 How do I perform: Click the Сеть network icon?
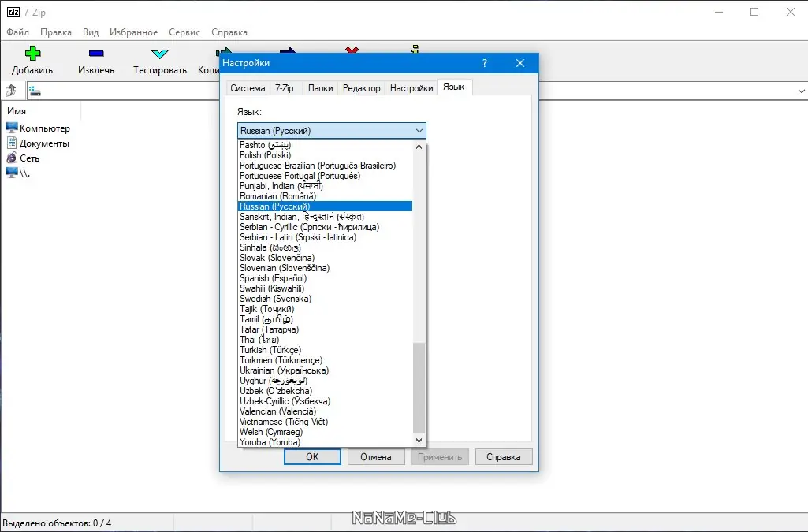pos(11,158)
